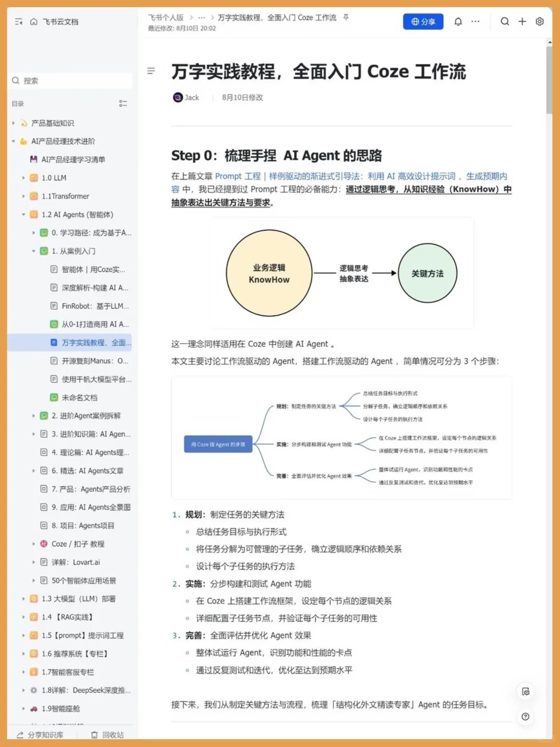Open 7. 产品: Agents产品分析 document
Viewport: 560px width, 747px height.
coord(91,489)
